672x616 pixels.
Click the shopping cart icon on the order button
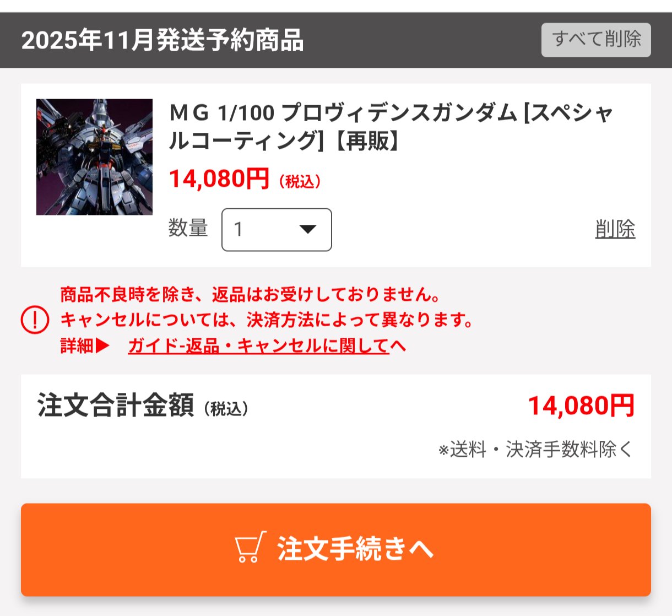251,547
